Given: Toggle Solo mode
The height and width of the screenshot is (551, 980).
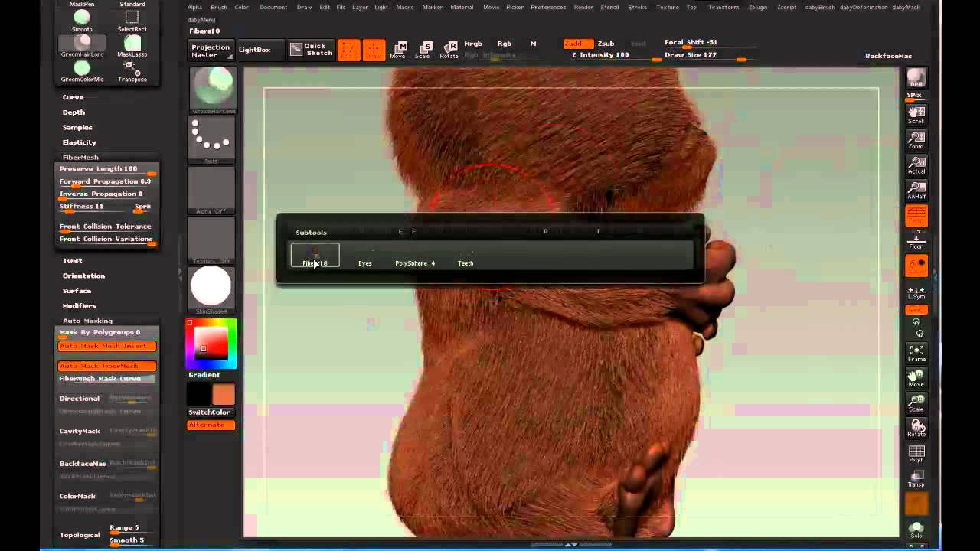Looking at the screenshot, I should [916, 529].
